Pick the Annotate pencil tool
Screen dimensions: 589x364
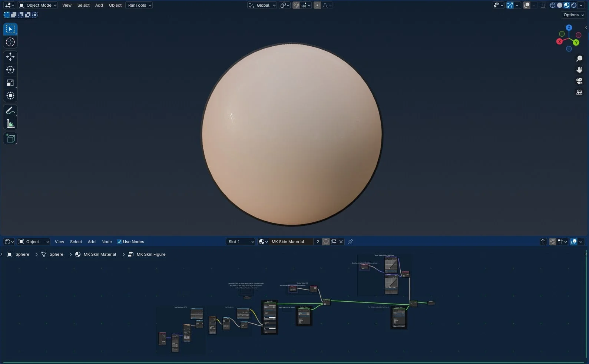[10, 111]
